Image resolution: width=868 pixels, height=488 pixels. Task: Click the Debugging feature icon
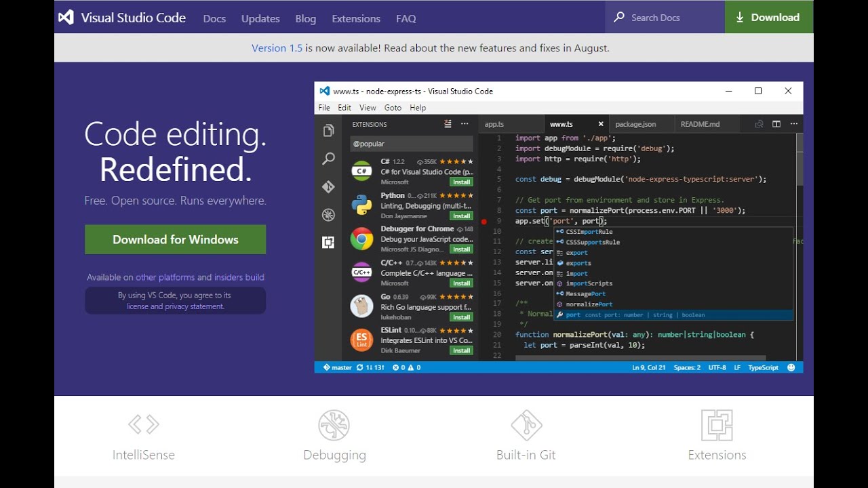pyautogui.click(x=334, y=425)
